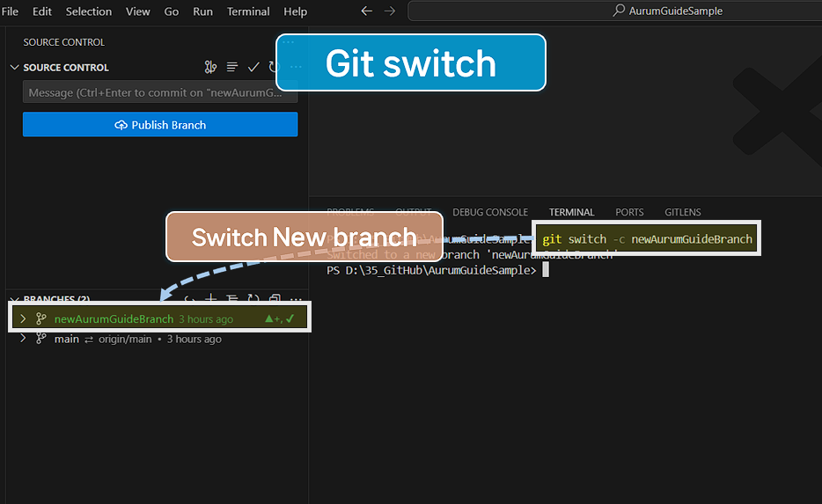Image resolution: width=822 pixels, height=504 pixels.
Task: Click the status indicators on newAurumGuideBranch row
Action: (x=279, y=318)
